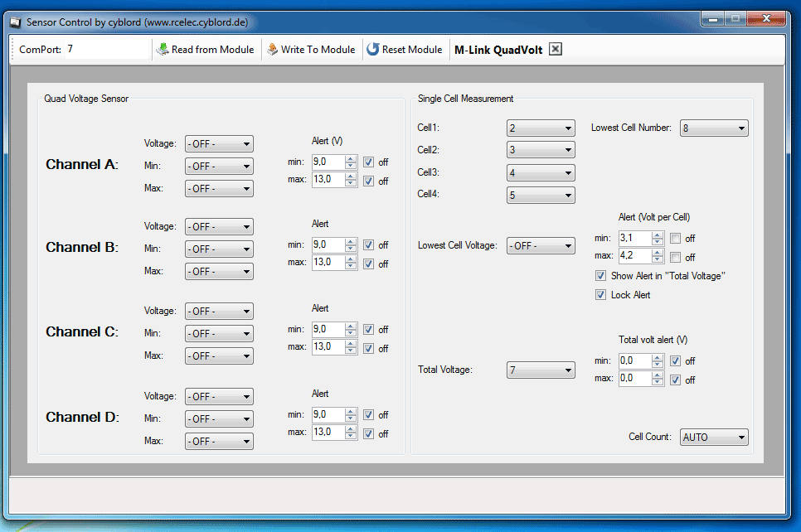This screenshot has width=801, height=532.
Task: Open Channel D Max dropdown
Action: point(219,441)
